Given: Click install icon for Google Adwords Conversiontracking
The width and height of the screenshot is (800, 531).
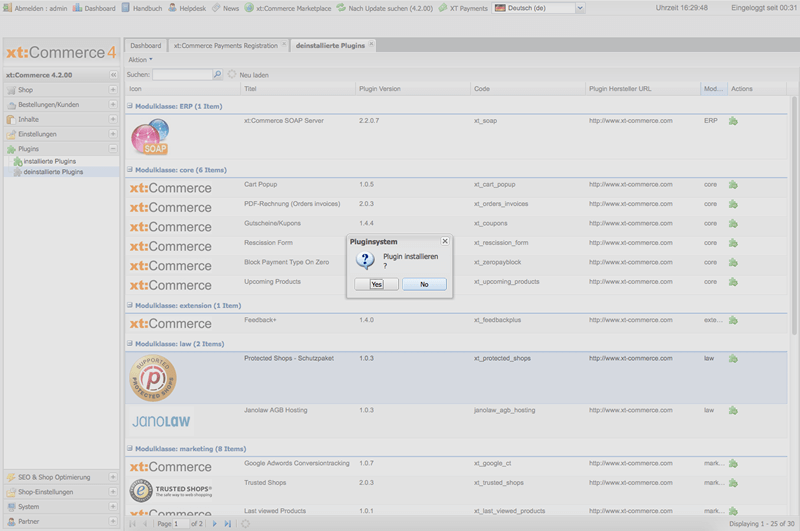Looking at the screenshot, I should pyautogui.click(x=733, y=463).
